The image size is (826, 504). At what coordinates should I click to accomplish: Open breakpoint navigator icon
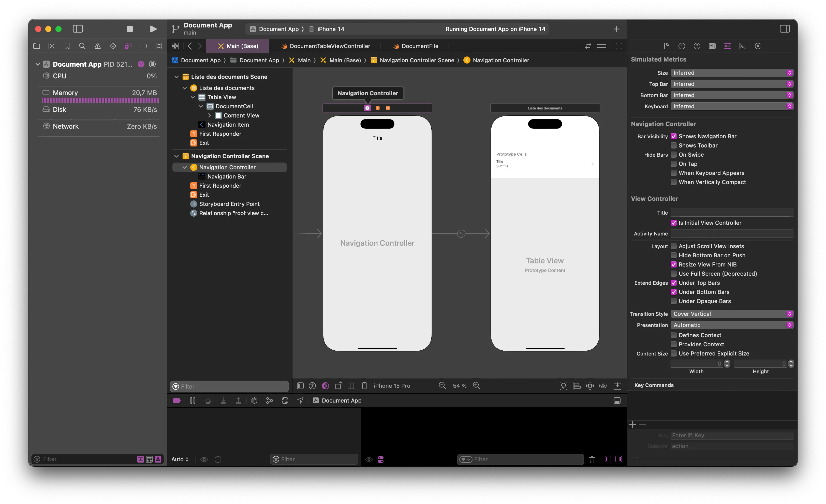[x=143, y=46]
